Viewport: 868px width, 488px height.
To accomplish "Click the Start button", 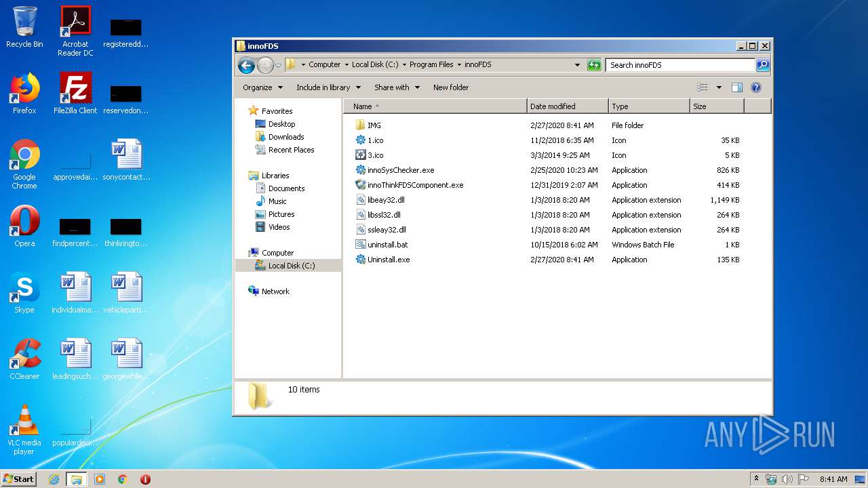I will [x=19, y=479].
